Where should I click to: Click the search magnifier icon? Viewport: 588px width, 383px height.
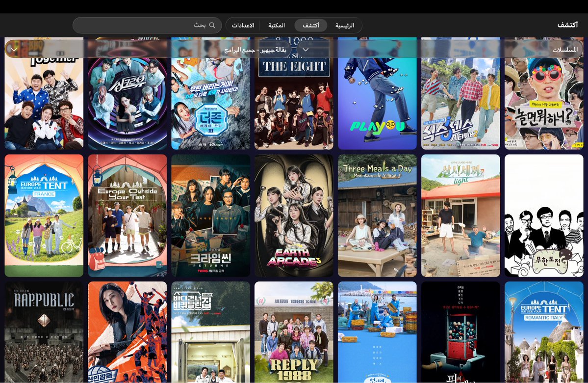point(212,25)
